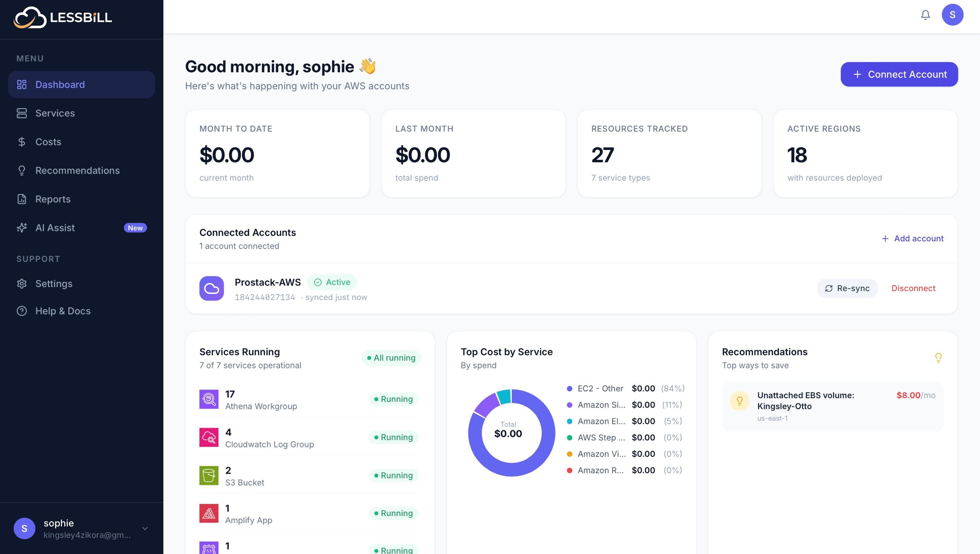Click the Cloudwatch Log Group service icon

[x=209, y=437]
